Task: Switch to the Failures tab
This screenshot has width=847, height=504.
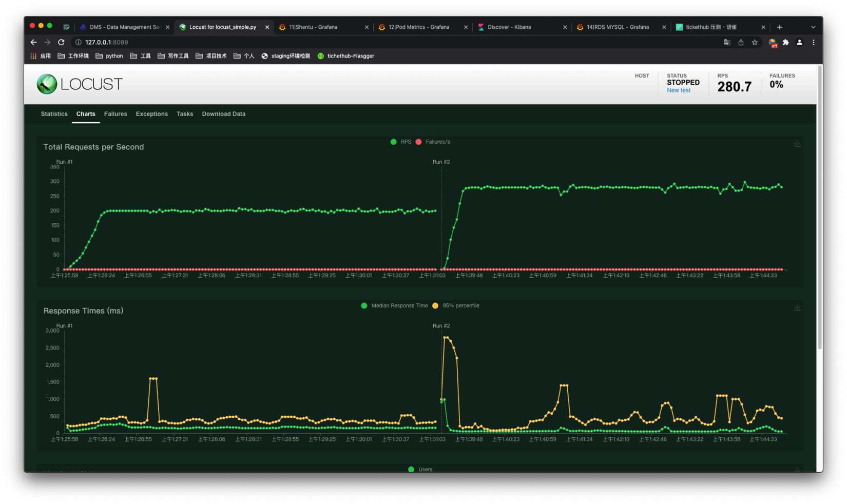Action: tap(115, 114)
